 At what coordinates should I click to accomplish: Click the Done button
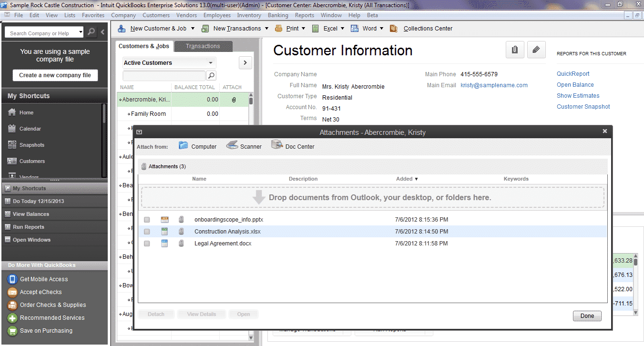pos(587,316)
